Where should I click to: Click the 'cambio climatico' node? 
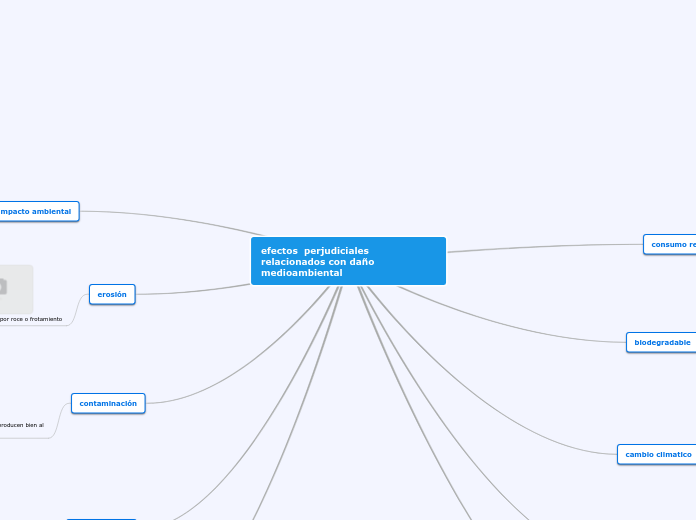click(657, 454)
